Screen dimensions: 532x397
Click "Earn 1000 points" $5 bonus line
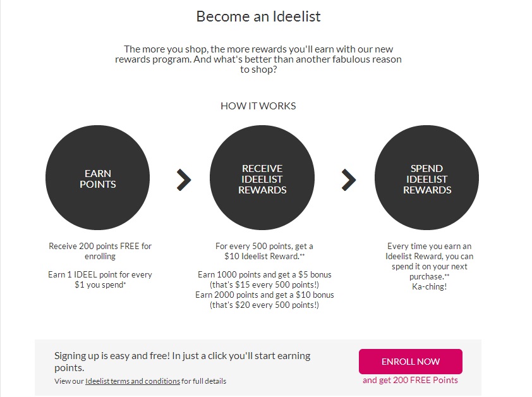(264, 274)
